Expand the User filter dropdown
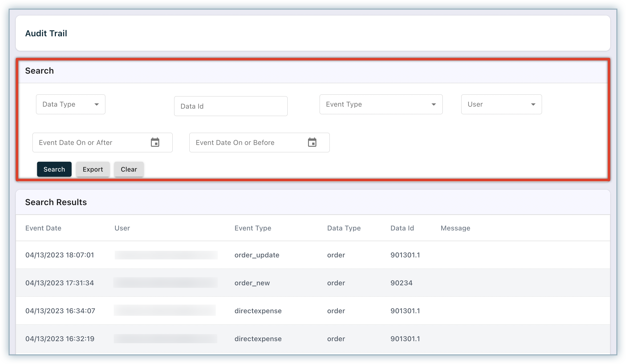The width and height of the screenshot is (626, 364). (501, 104)
